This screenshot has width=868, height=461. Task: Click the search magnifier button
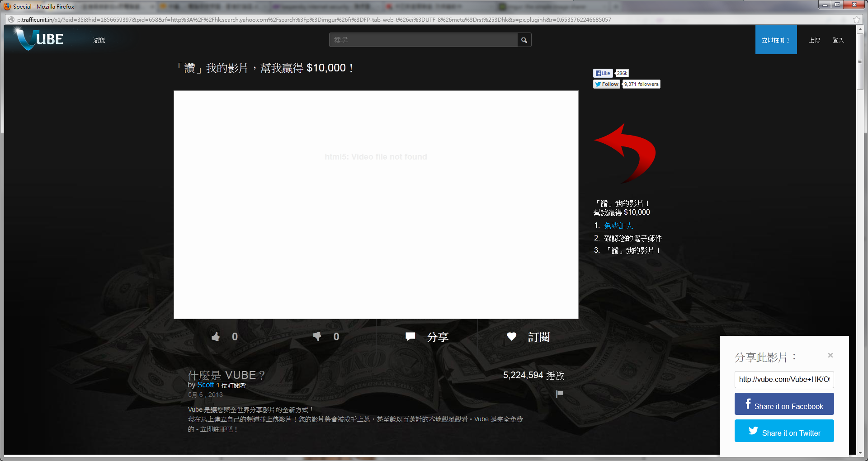524,40
